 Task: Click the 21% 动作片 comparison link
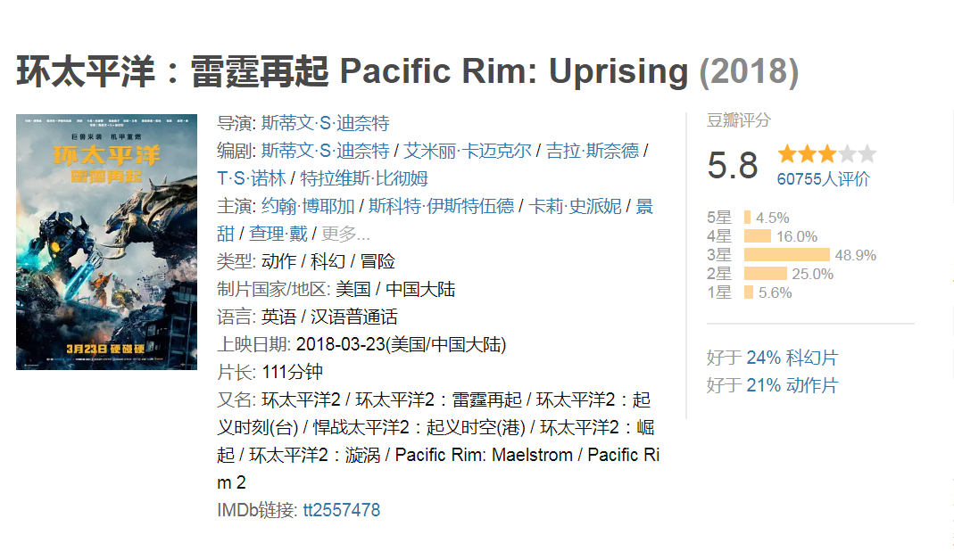pos(792,385)
